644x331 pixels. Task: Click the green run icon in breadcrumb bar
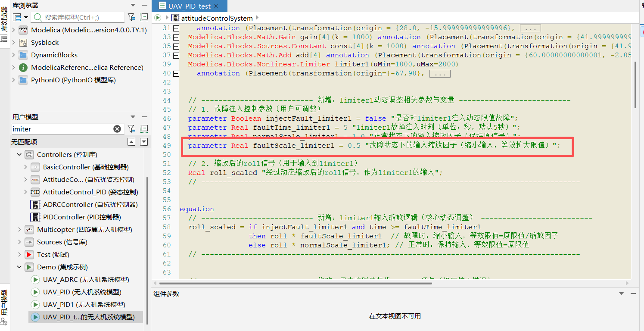point(158,18)
